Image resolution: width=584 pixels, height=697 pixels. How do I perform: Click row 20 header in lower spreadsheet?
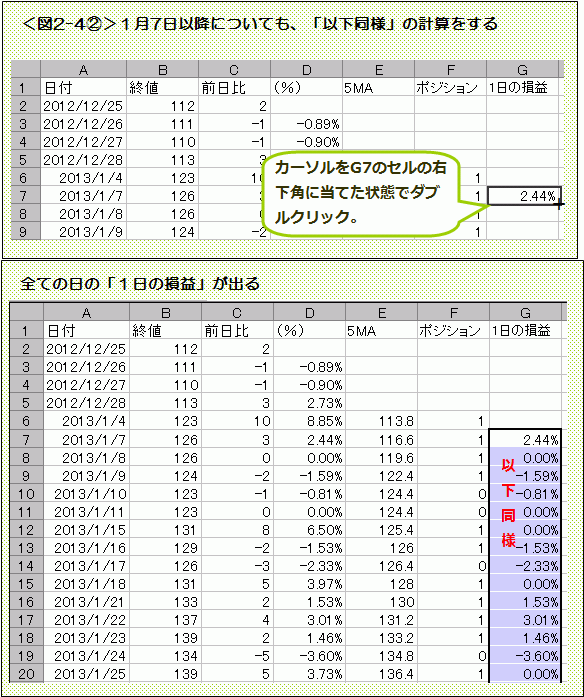[26, 674]
